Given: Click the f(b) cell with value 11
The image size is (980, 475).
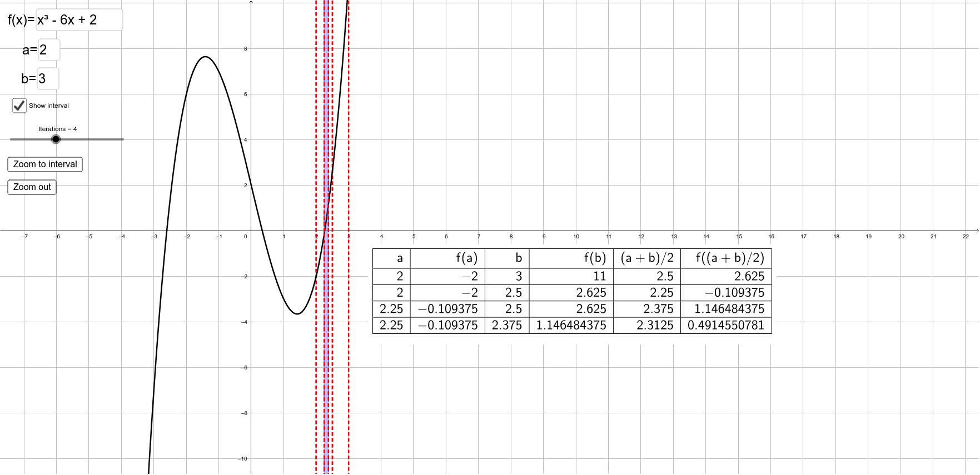Looking at the screenshot, I should (x=599, y=276).
